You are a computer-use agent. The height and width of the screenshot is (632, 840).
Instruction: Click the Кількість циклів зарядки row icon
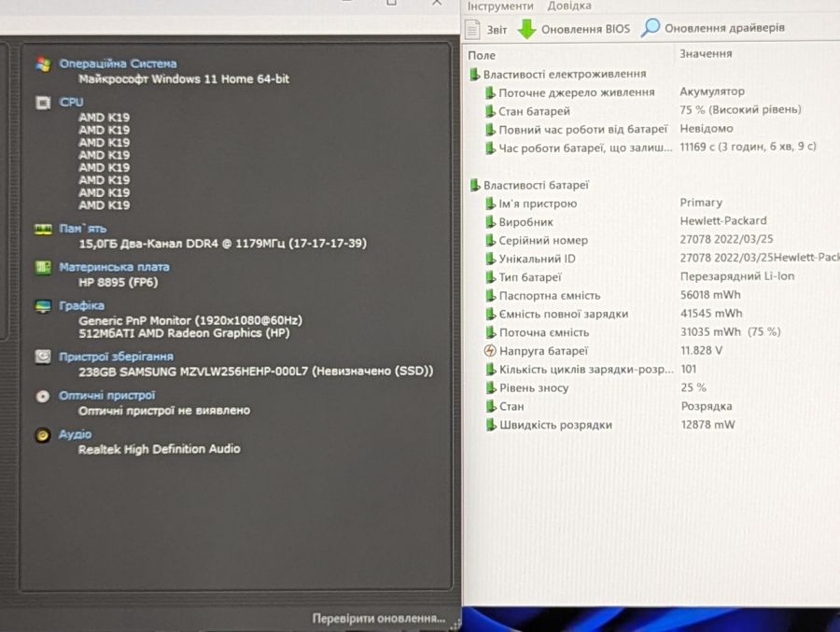490,370
